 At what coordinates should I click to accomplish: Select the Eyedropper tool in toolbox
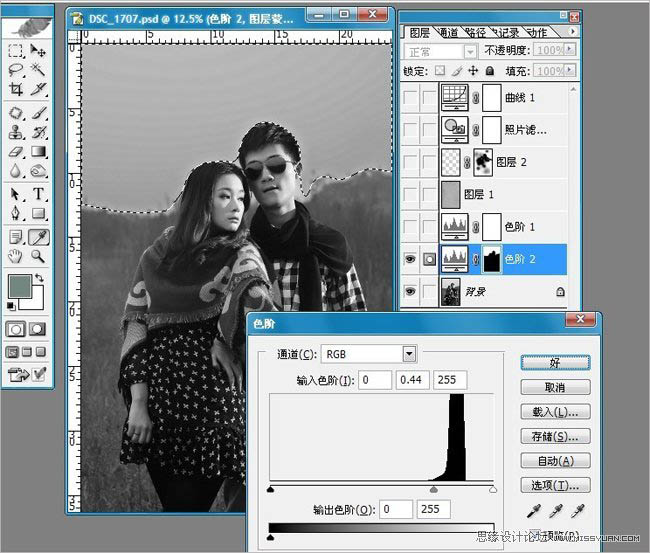click(39, 237)
